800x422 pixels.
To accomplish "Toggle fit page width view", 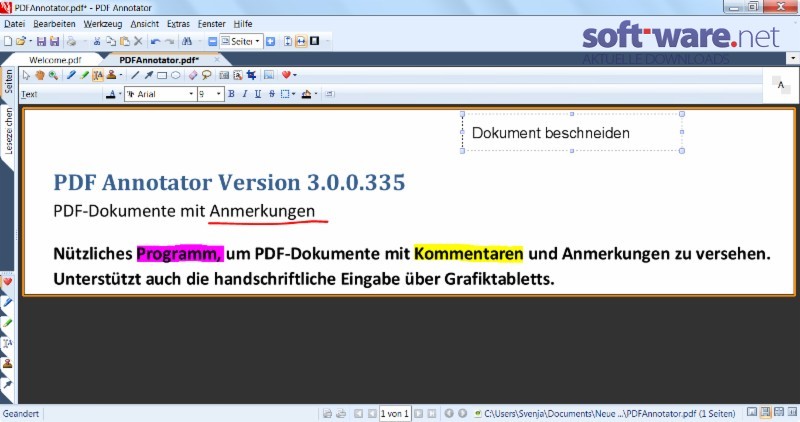I will 301,41.
